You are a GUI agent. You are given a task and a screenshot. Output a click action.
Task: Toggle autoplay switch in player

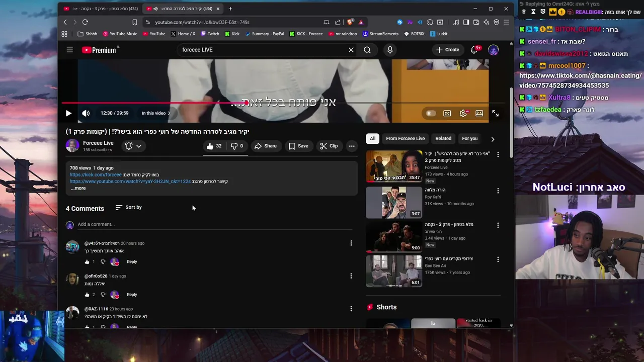point(431,113)
